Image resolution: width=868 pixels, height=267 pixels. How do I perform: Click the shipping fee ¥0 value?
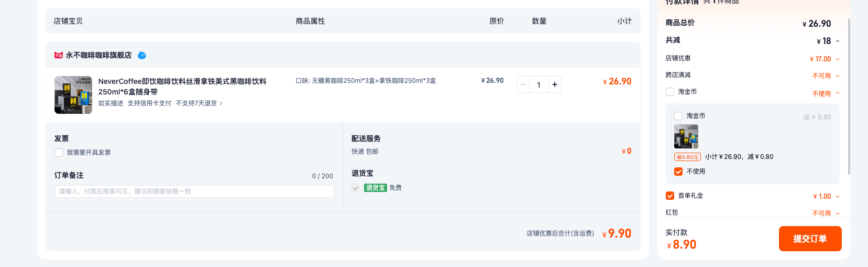(627, 151)
